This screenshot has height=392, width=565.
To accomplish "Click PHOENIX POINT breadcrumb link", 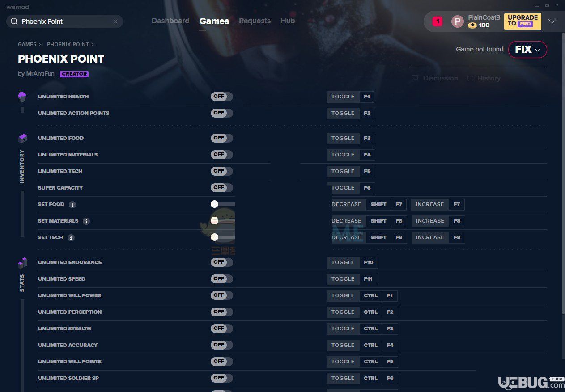I will pyautogui.click(x=68, y=45).
